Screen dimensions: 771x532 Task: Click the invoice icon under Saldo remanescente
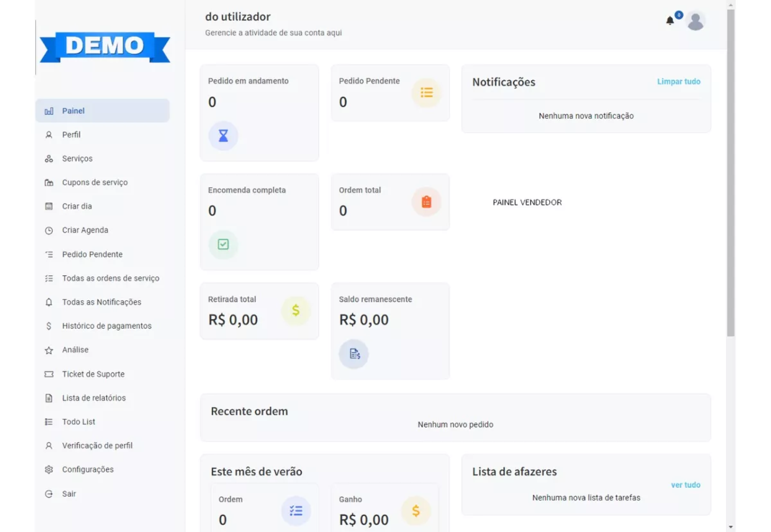[354, 354]
